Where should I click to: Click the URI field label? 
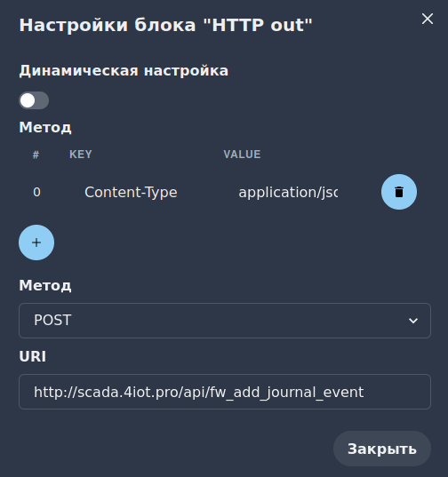[x=33, y=356]
